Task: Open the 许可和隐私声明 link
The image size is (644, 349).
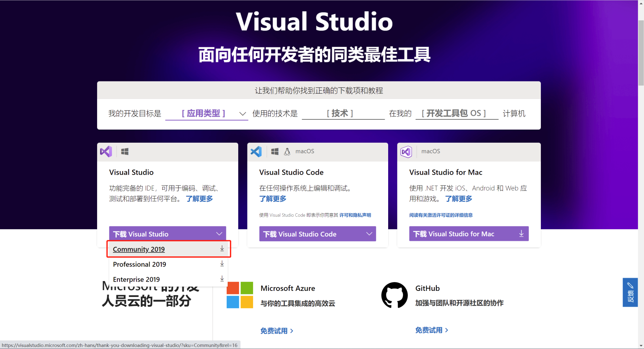Action: click(x=355, y=215)
